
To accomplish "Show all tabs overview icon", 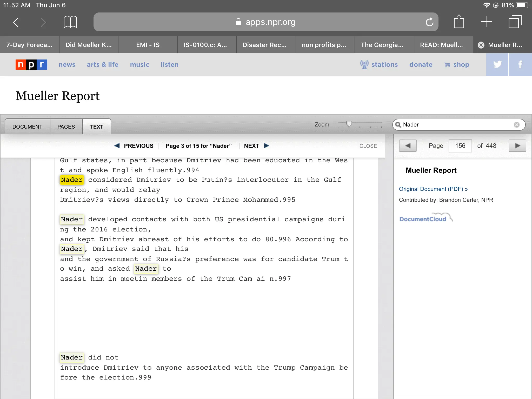I will point(515,22).
